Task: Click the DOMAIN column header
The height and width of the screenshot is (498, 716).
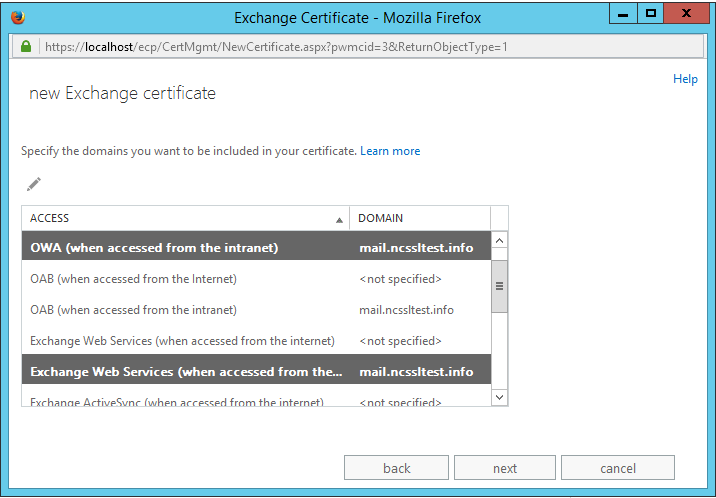Action: click(420, 218)
